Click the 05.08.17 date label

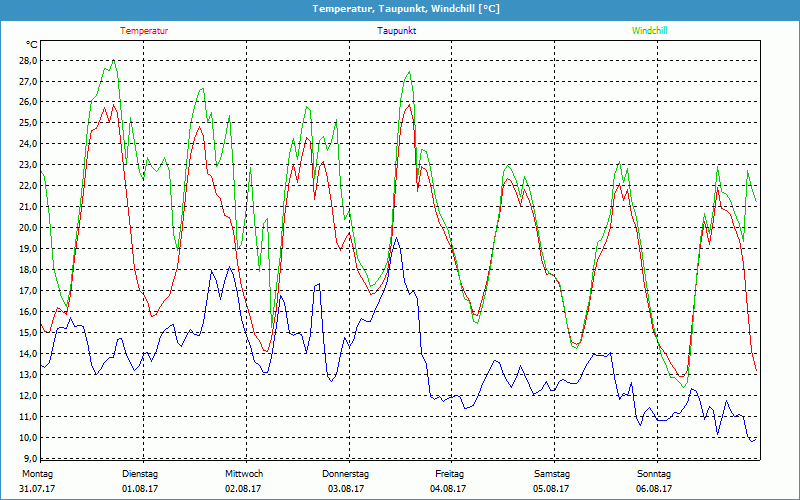tap(551, 489)
